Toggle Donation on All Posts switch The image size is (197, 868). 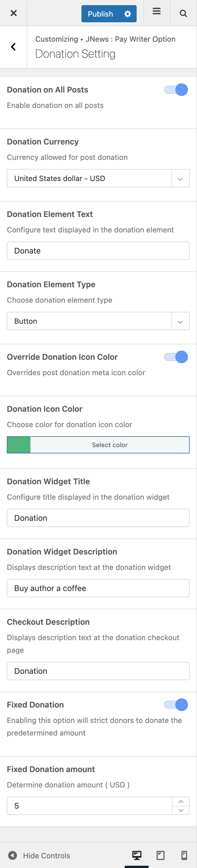pyautogui.click(x=176, y=90)
